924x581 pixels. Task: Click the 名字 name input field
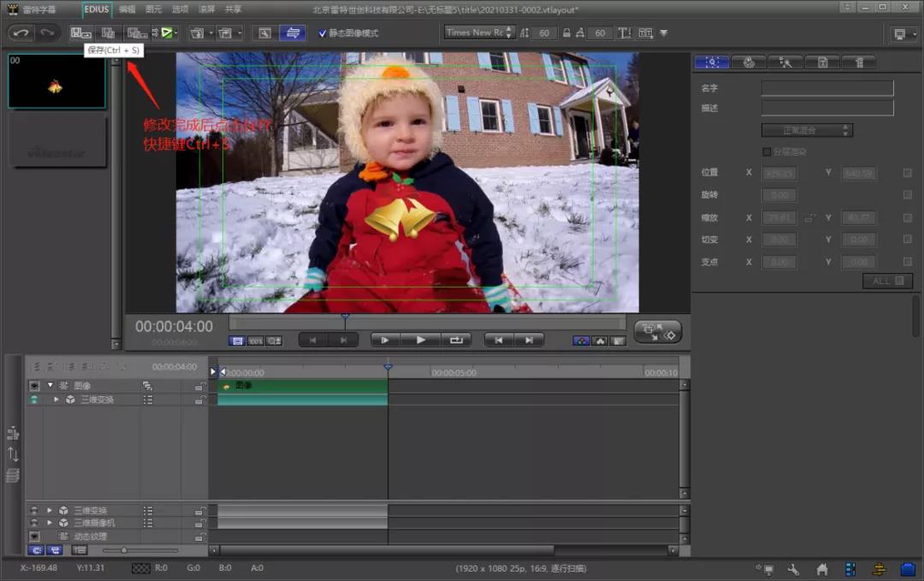pyautogui.click(x=827, y=88)
